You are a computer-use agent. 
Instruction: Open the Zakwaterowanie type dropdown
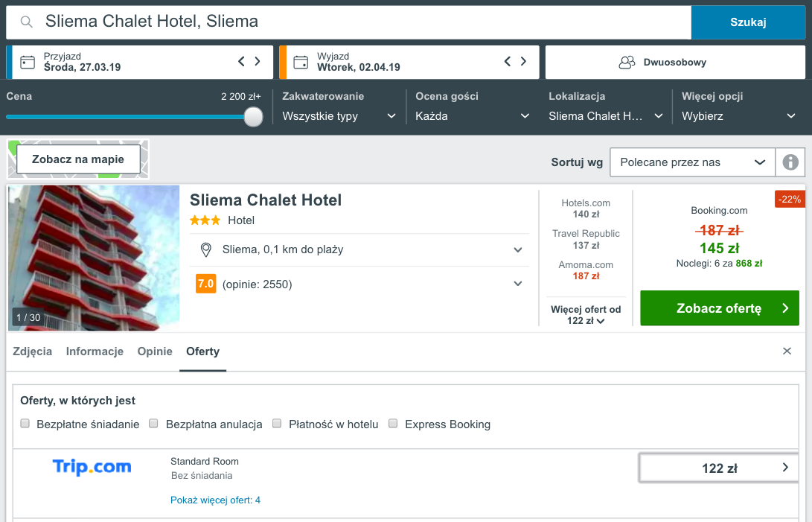(339, 116)
